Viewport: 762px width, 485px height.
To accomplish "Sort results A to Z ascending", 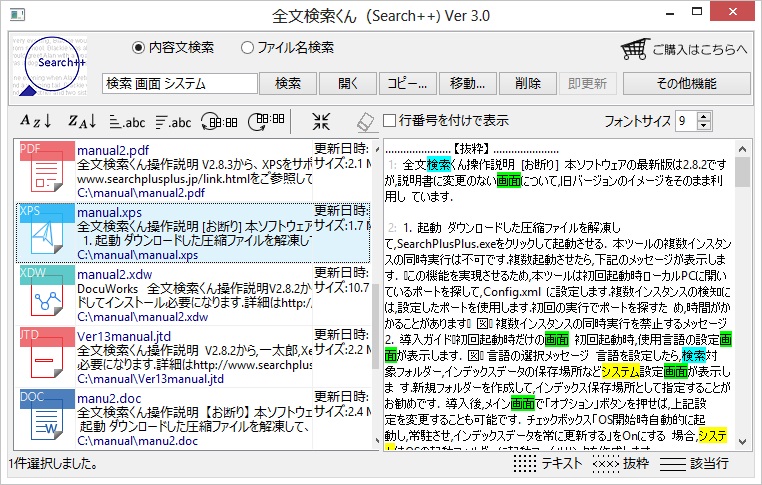I will click(x=36, y=121).
